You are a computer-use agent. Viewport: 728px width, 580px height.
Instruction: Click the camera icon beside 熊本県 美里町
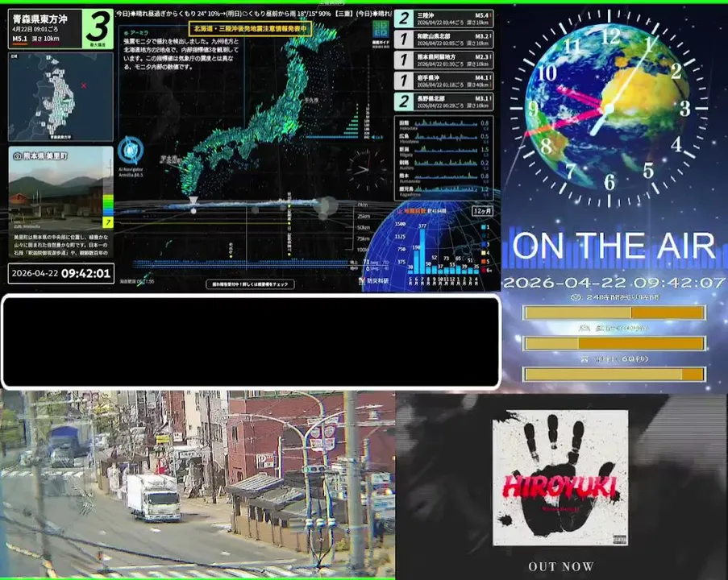pos(17,156)
